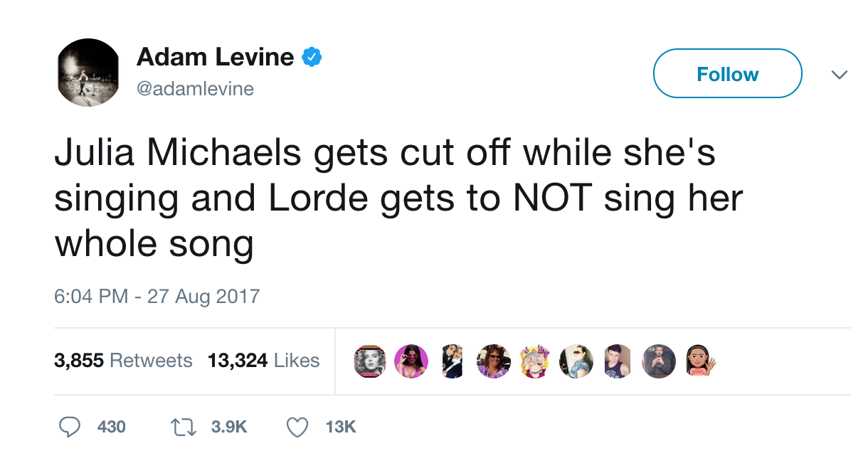Open the tweet options chevron dropdown
Image resolution: width=868 pixels, height=451 pixels.
(x=840, y=75)
